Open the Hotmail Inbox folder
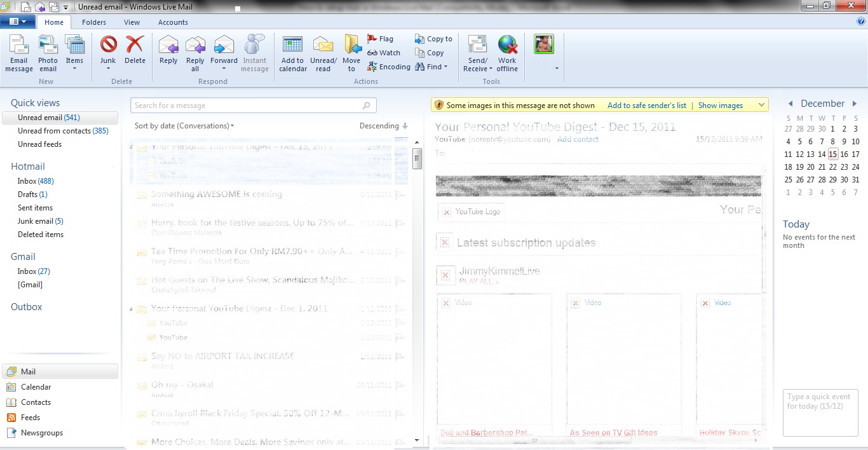Viewport: 868px width, 450px height. (36, 181)
